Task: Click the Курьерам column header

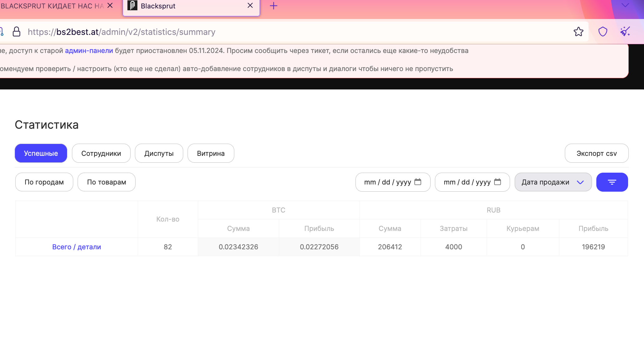Action: [x=523, y=228]
